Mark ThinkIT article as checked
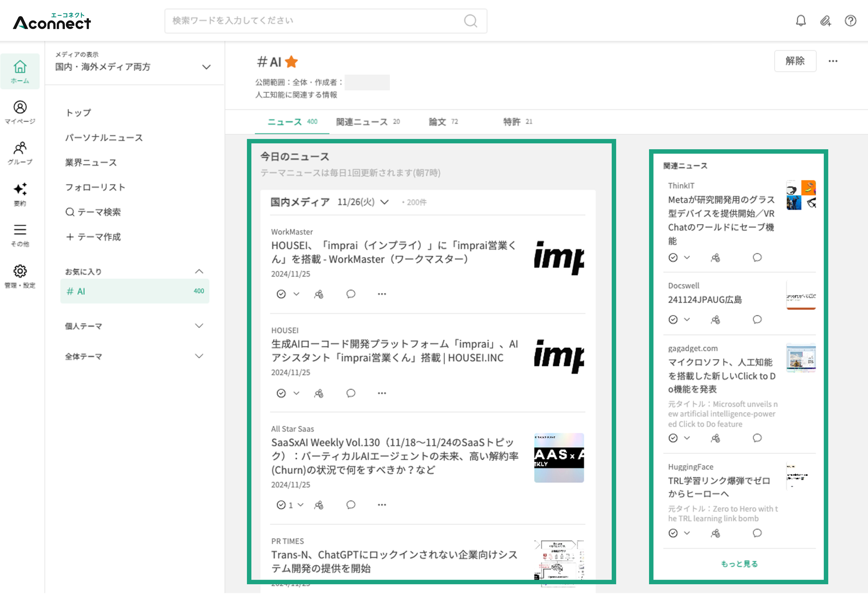The height and width of the screenshot is (594, 868). coord(673,258)
